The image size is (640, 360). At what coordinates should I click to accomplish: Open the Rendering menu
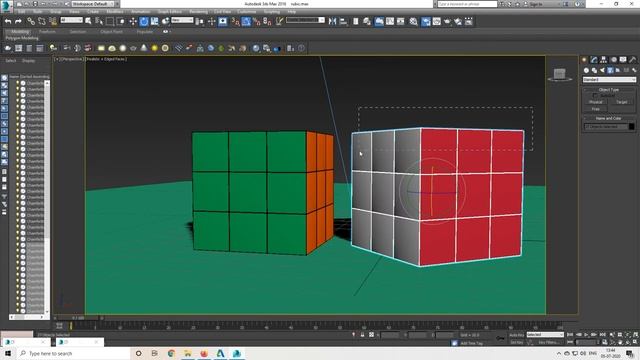pos(198,12)
